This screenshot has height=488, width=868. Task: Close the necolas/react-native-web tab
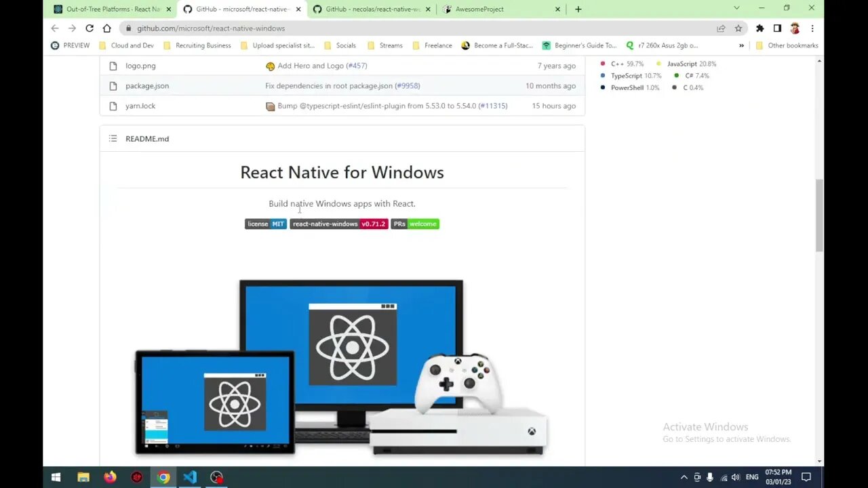428,9
